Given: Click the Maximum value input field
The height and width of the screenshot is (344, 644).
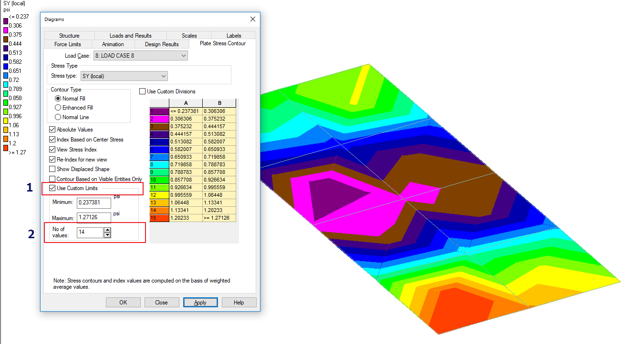Looking at the screenshot, I should (x=93, y=218).
